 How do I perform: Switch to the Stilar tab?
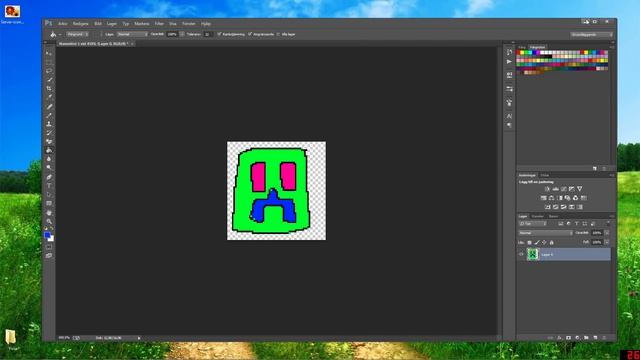click(545, 176)
